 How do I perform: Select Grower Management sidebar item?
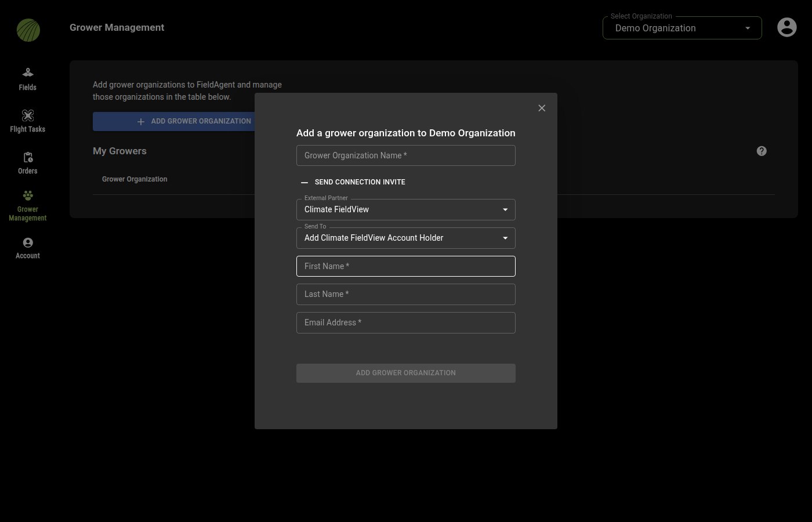click(x=27, y=206)
